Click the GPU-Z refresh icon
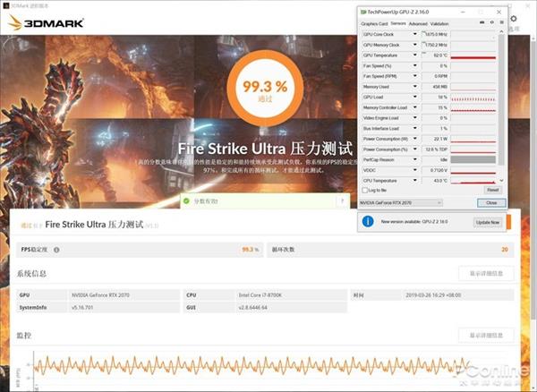Viewport: 537px width, 392px height. (x=491, y=22)
